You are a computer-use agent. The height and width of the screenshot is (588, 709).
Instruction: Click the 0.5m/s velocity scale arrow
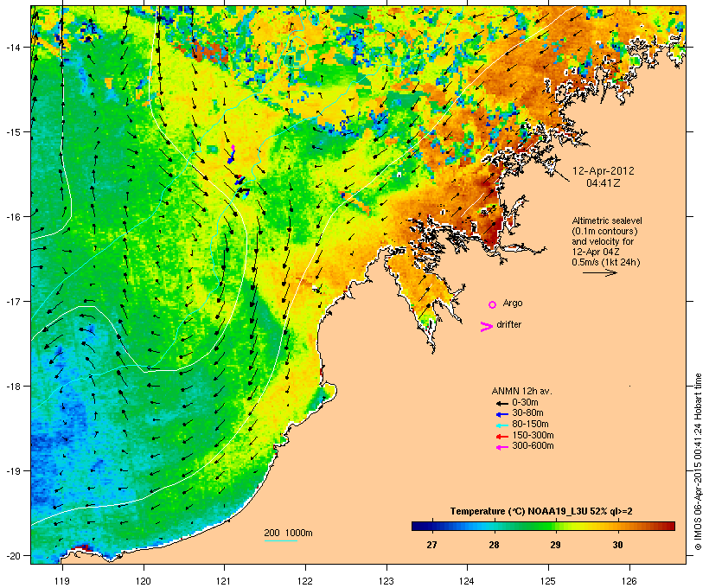click(x=599, y=272)
